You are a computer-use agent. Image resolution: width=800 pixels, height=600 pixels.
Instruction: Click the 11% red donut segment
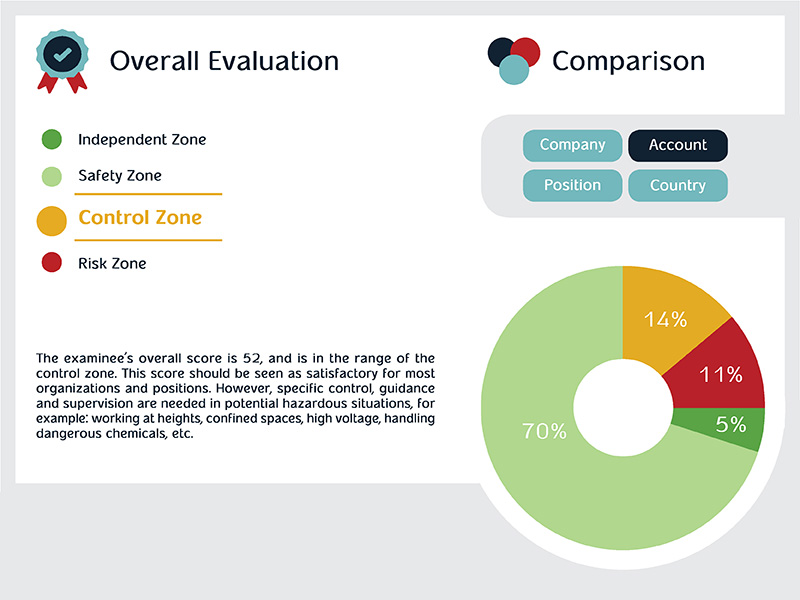[x=722, y=375]
